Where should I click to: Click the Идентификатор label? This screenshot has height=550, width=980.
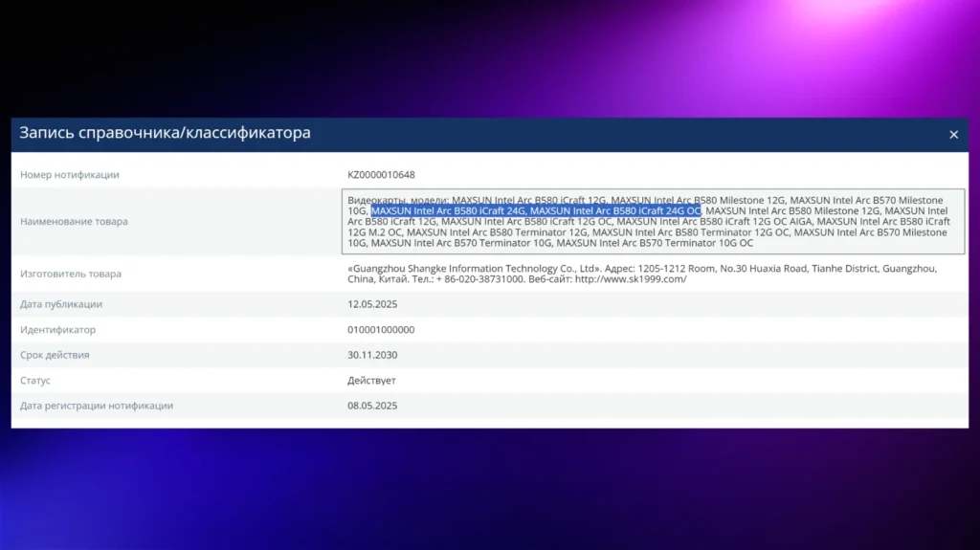[57, 329]
